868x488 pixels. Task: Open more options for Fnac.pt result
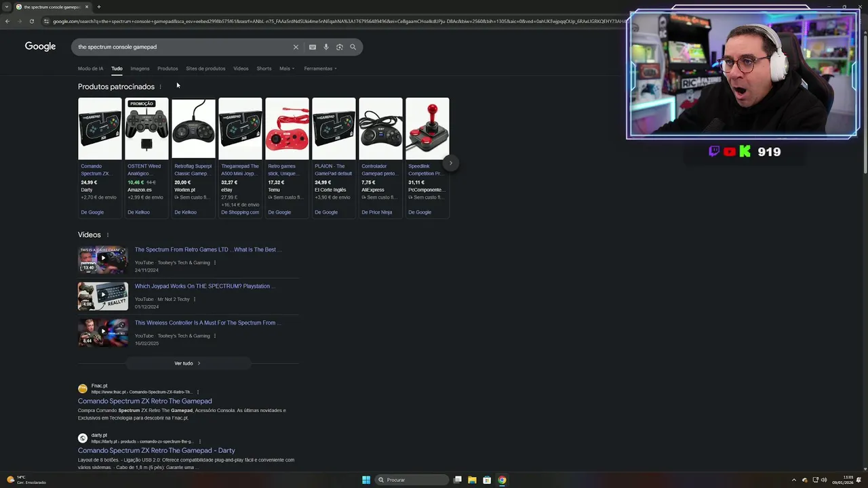[x=198, y=392]
